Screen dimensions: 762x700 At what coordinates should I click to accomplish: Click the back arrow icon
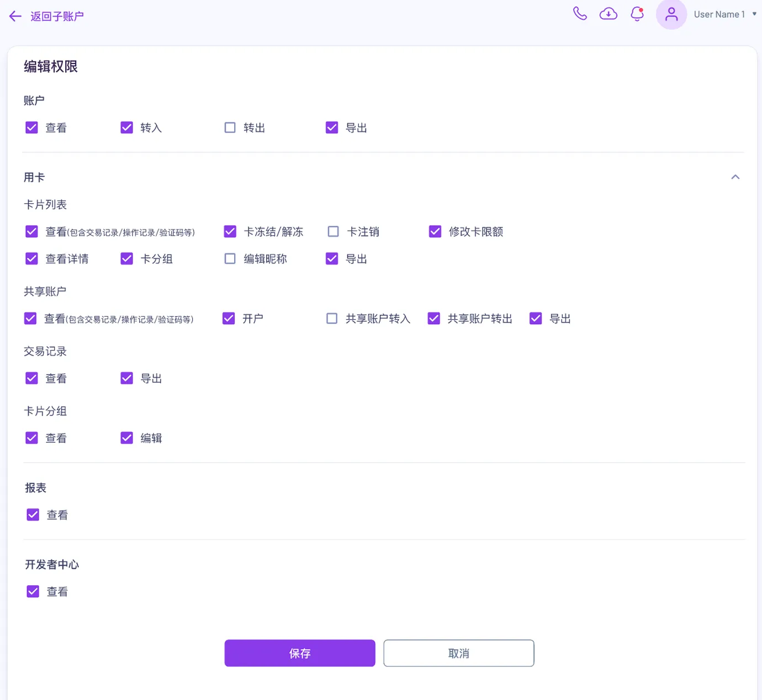coord(15,17)
